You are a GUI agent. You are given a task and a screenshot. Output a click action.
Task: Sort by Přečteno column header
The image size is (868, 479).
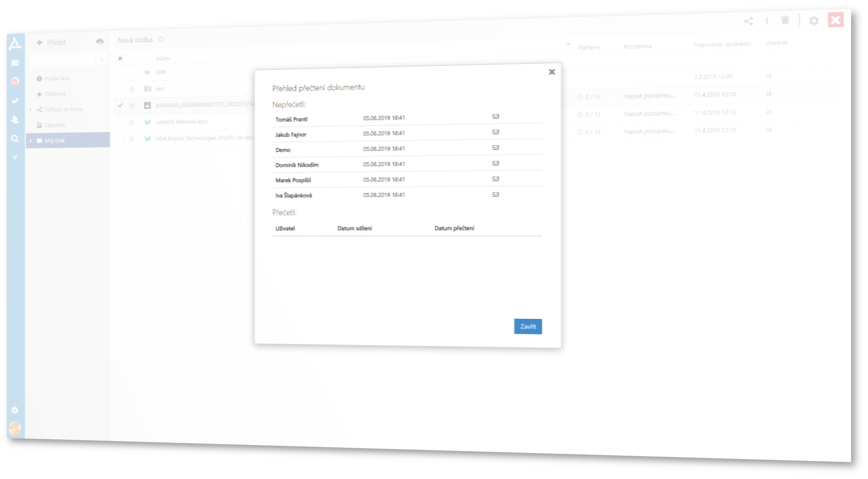pyautogui.click(x=589, y=47)
